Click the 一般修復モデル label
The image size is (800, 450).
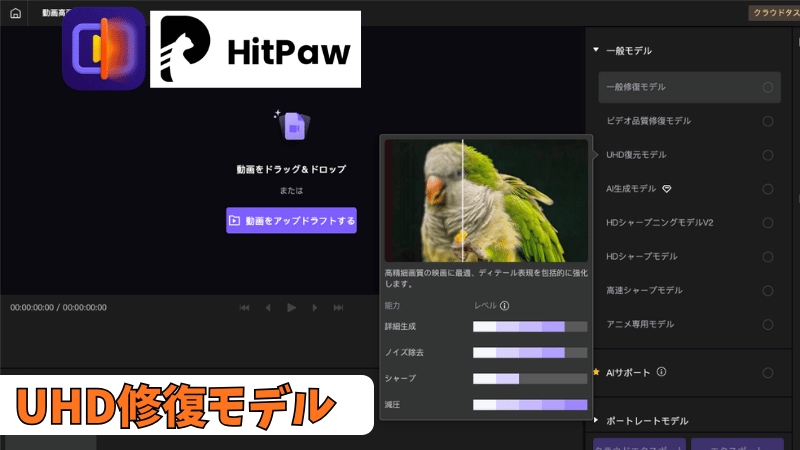pyautogui.click(x=636, y=87)
